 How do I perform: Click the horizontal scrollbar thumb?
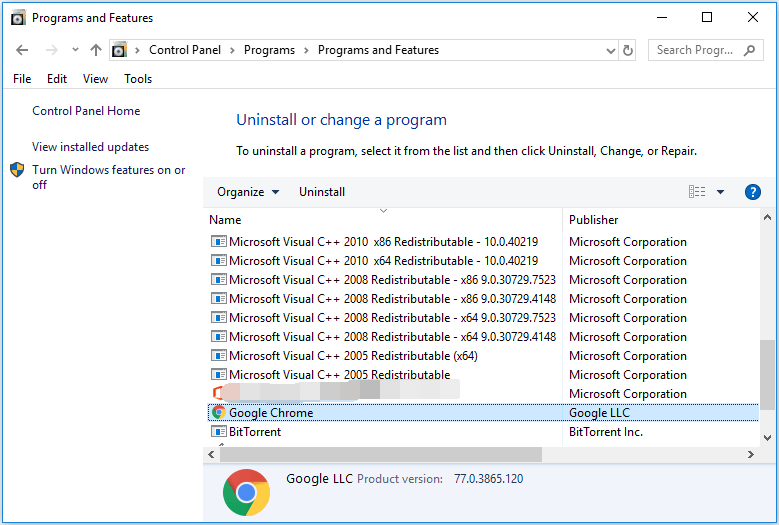click(381, 454)
